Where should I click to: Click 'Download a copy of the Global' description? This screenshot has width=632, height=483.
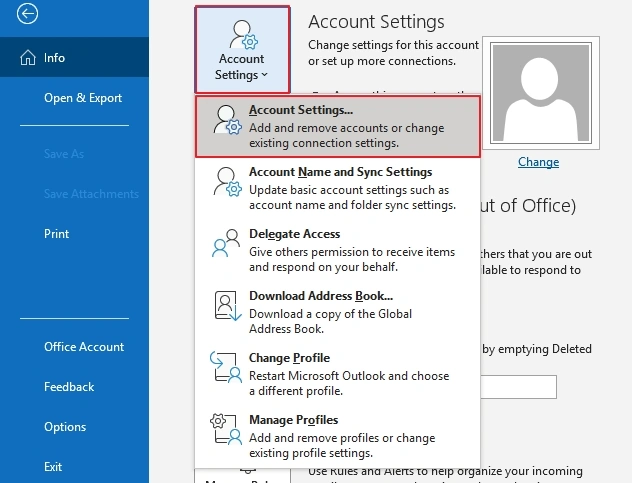(x=331, y=314)
